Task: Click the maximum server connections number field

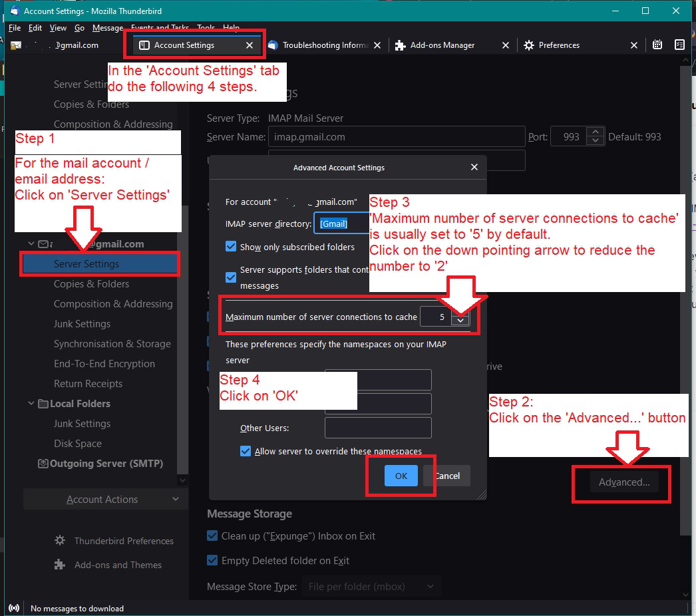Action: click(435, 317)
